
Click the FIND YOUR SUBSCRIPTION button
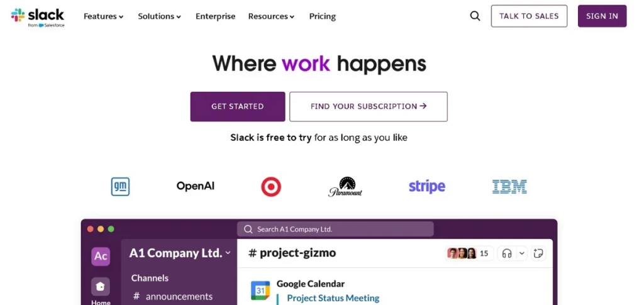(369, 106)
